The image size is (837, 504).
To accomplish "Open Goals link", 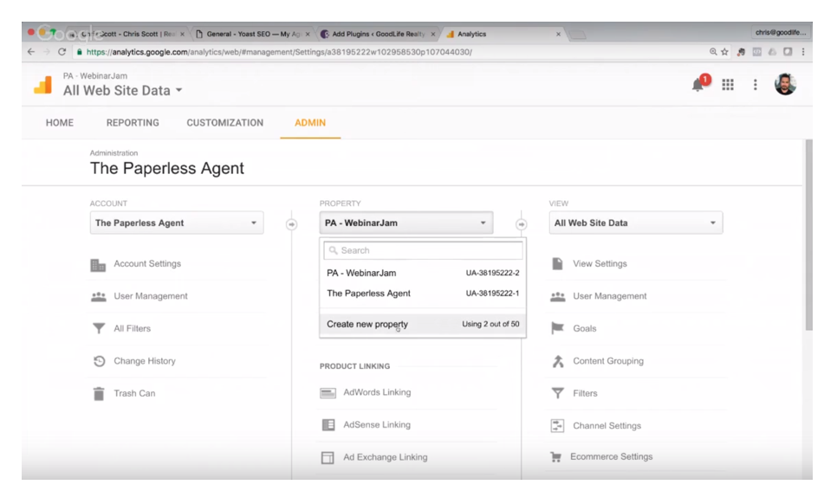I will 585,328.
